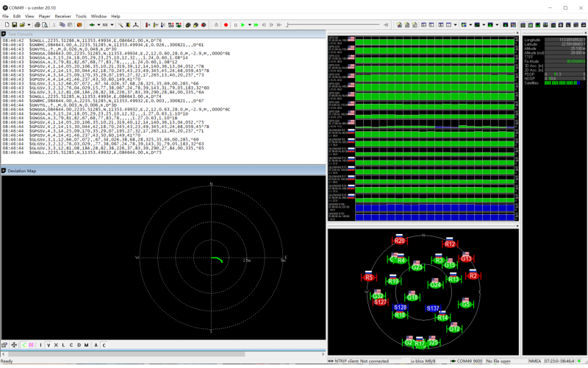Click the player rewind-to-start button
Image resolution: width=588 pixels, height=368 pixels.
(x=279, y=25)
